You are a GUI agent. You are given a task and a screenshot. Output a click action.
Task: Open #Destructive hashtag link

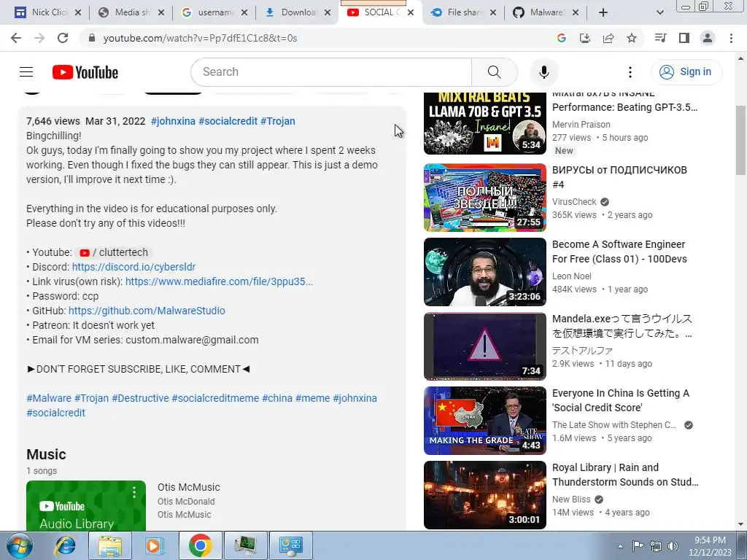coord(140,398)
